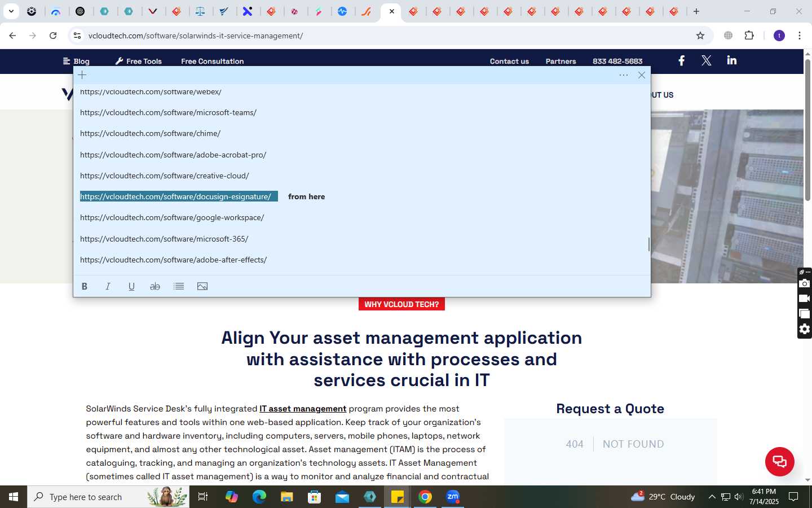Open Partners link
Viewport: 812px width, 508px height.
[561, 61]
